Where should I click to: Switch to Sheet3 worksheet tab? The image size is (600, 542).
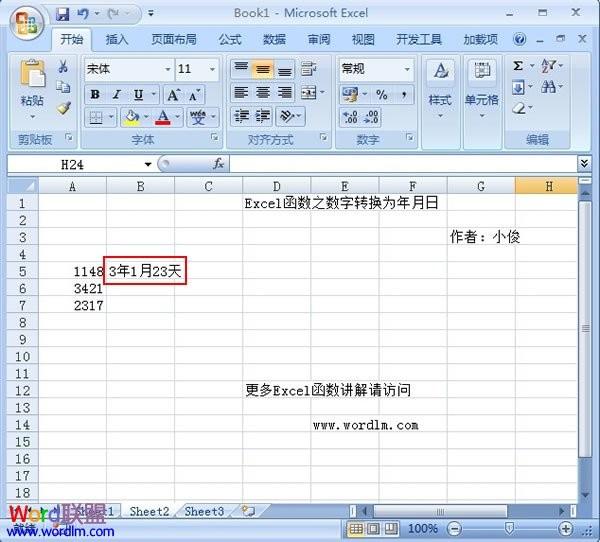pos(204,511)
